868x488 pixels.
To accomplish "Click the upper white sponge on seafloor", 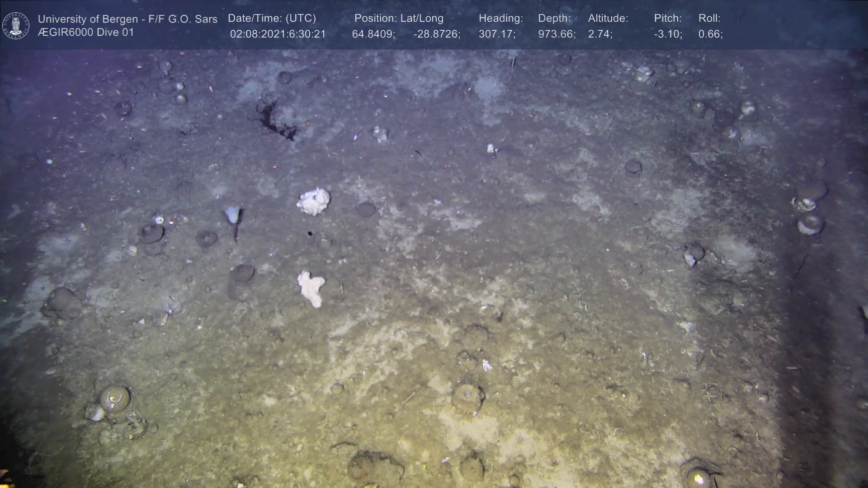I will pos(314,202).
